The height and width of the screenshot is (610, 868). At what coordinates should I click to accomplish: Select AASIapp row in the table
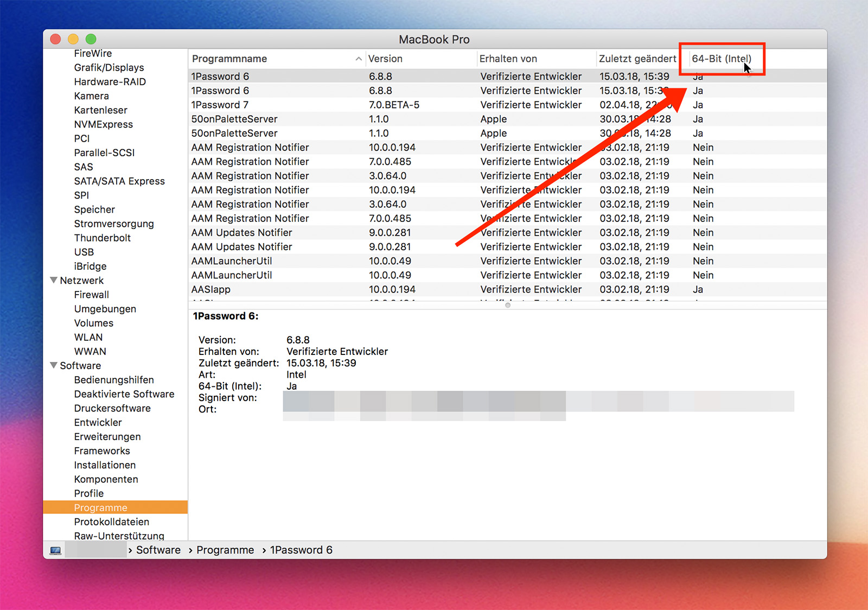[508, 289]
